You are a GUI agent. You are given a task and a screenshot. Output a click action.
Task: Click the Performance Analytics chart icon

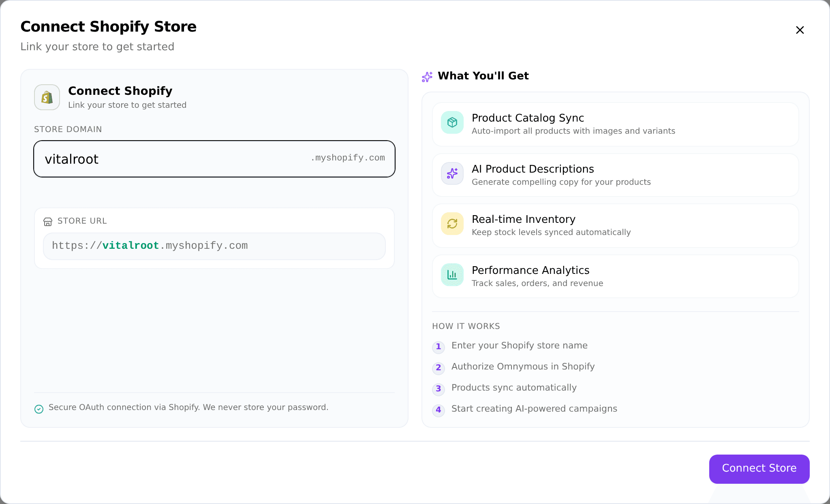pyautogui.click(x=452, y=275)
